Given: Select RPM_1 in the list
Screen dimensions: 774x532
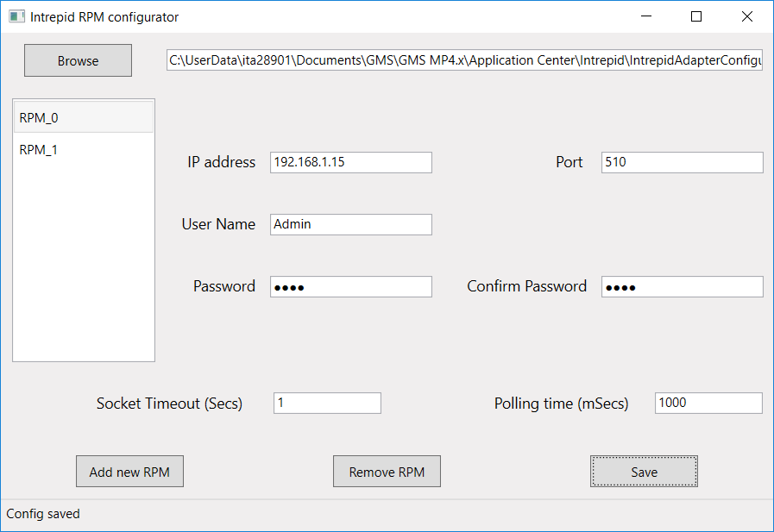Looking at the screenshot, I should [84, 150].
